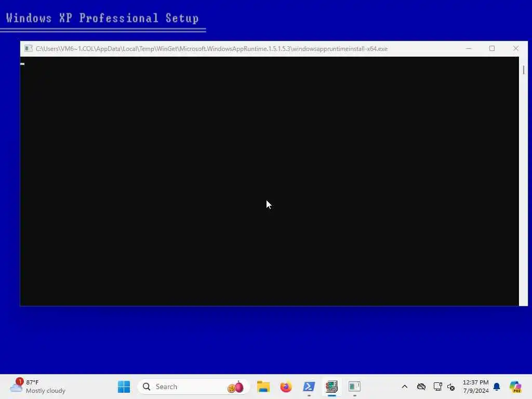532x399 pixels.
Task: Click the taskbar Search box
Action: coord(193,387)
